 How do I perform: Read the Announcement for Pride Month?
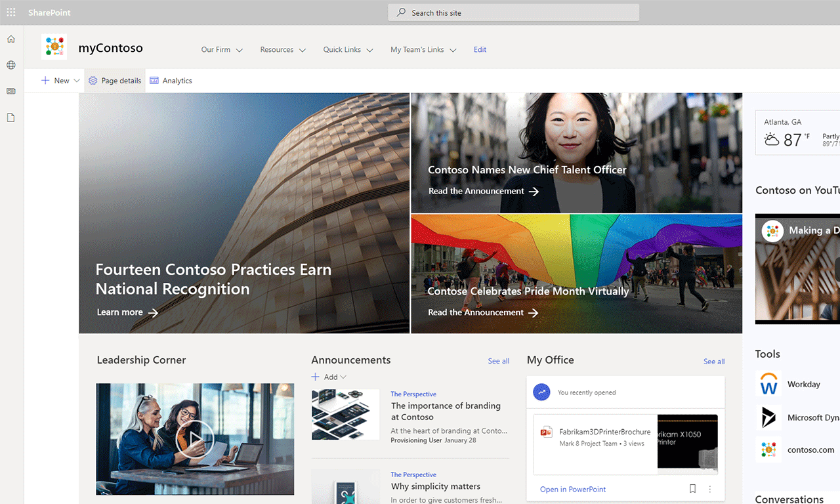point(476,312)
